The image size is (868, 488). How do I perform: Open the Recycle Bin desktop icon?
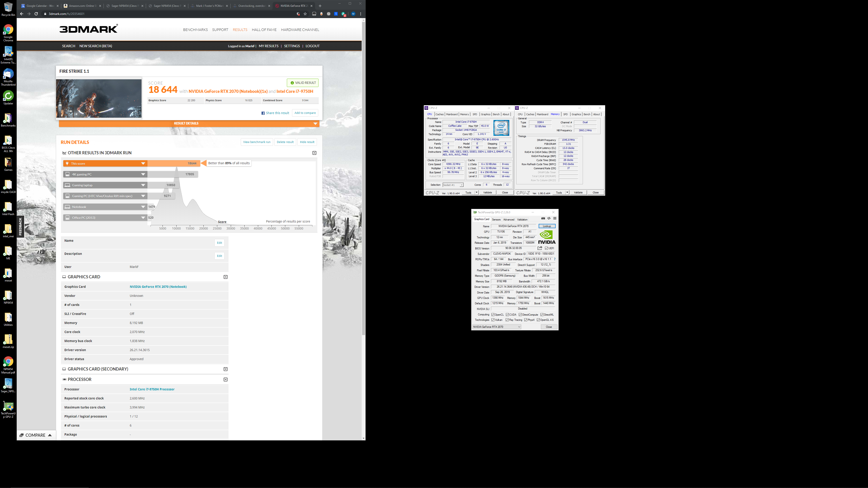tap(8, 9)
